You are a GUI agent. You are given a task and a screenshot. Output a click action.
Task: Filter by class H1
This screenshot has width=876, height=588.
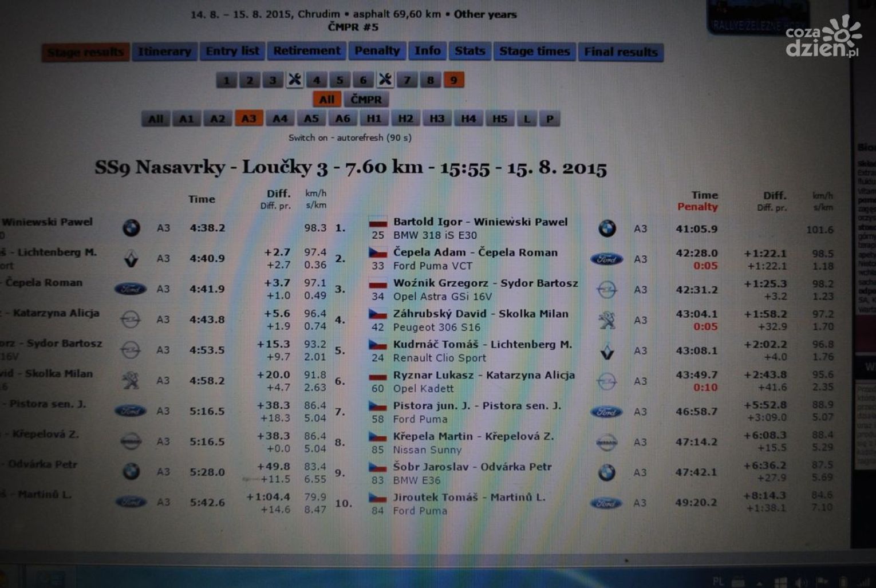click(x=374, y=119)
